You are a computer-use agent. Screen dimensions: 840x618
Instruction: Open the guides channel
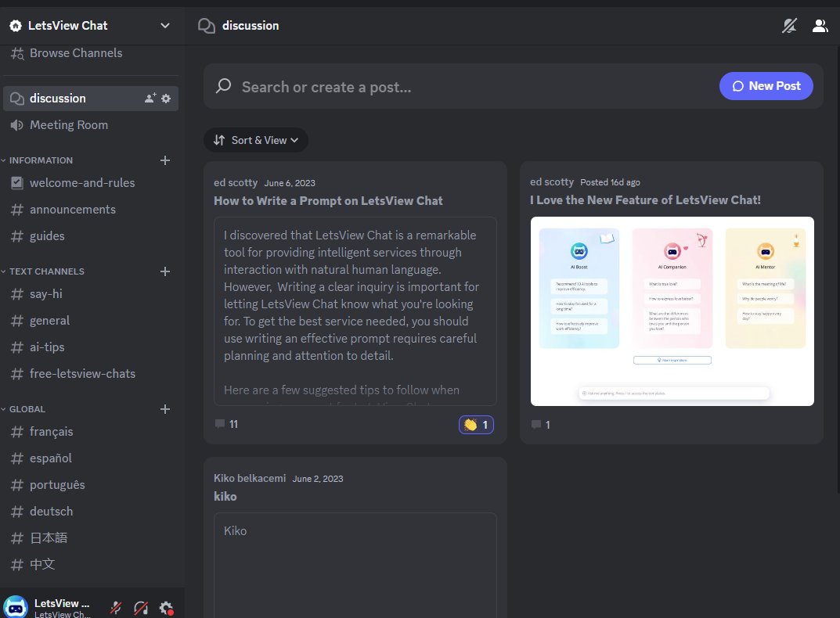[91, 236]
